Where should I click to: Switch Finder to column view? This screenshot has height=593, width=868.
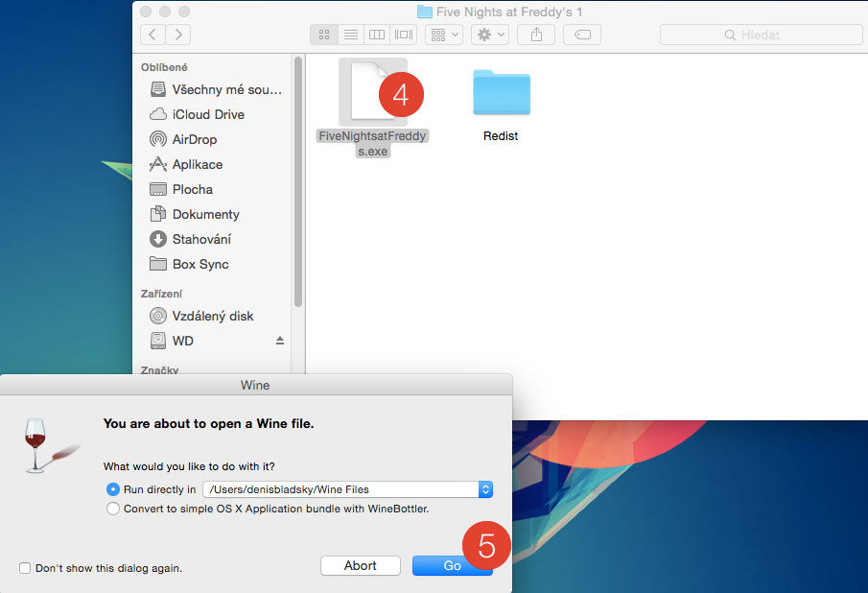click(x=377, y=35)
